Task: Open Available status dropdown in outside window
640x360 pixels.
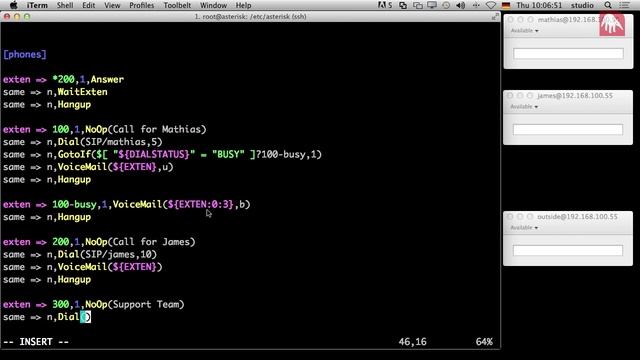Action: pos(524,228)
